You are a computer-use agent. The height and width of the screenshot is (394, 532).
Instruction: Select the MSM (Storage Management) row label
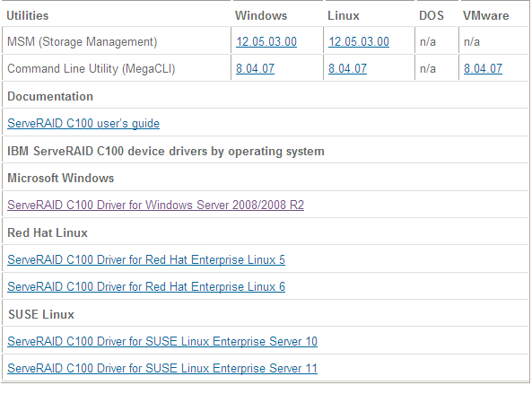click(83, 42)
